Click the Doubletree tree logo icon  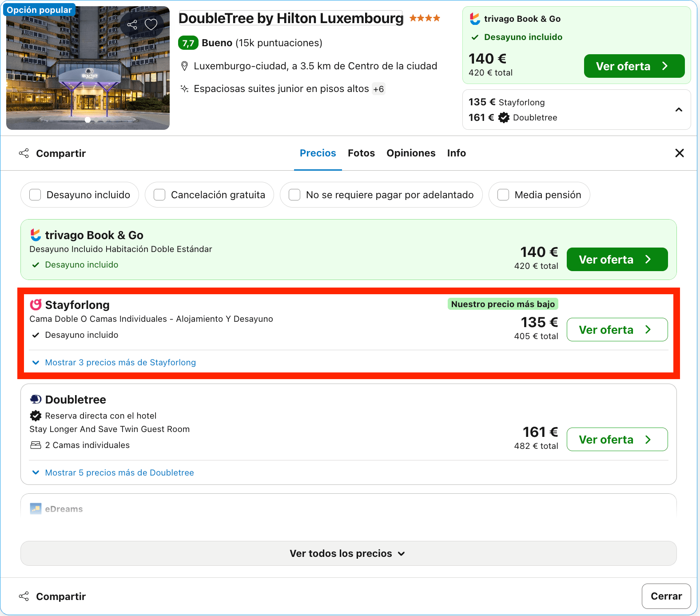click(x=36, y=399)
